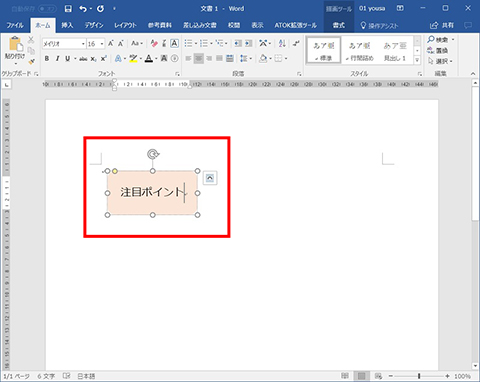Click the vertical scrollbar on the right
Viewport: 480px width, 382px height.
click(x=476, y=153)
